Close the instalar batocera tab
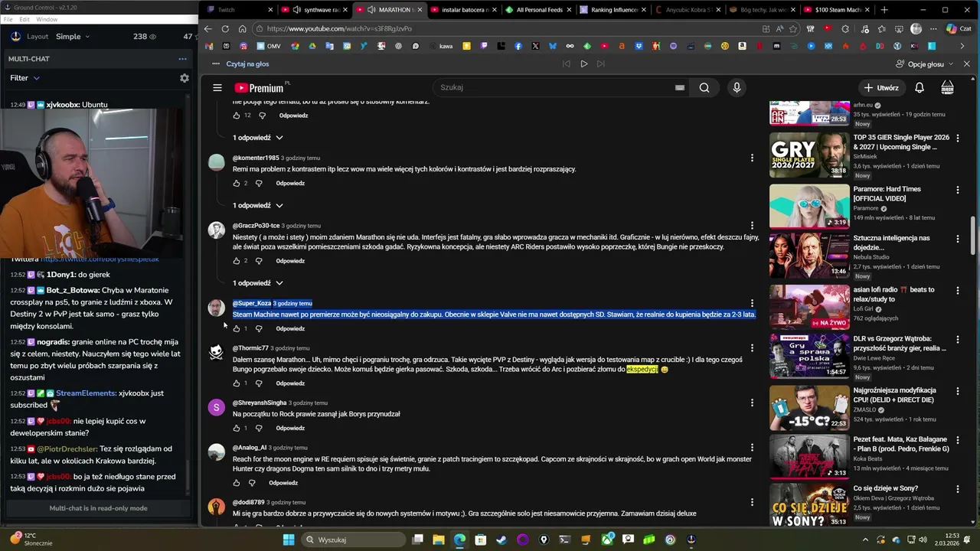Viewport: 980px width, 551px height. pos(495,10)
